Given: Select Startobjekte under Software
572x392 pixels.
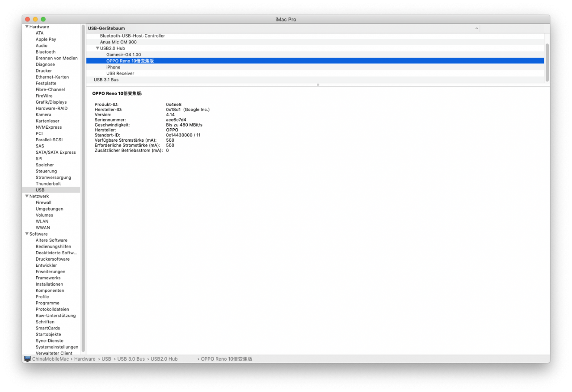Looking at the screenshot, I should coord(48,334).
